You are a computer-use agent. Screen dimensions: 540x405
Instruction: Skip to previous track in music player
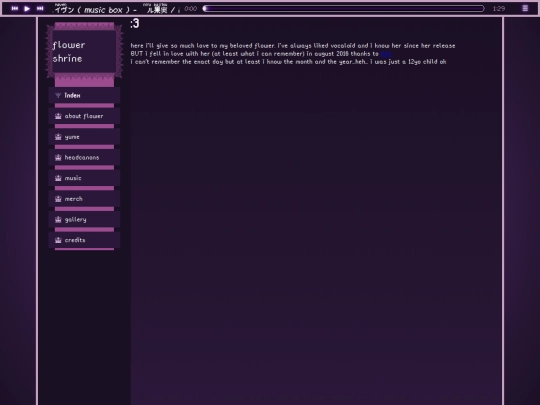tap(15, 9)
